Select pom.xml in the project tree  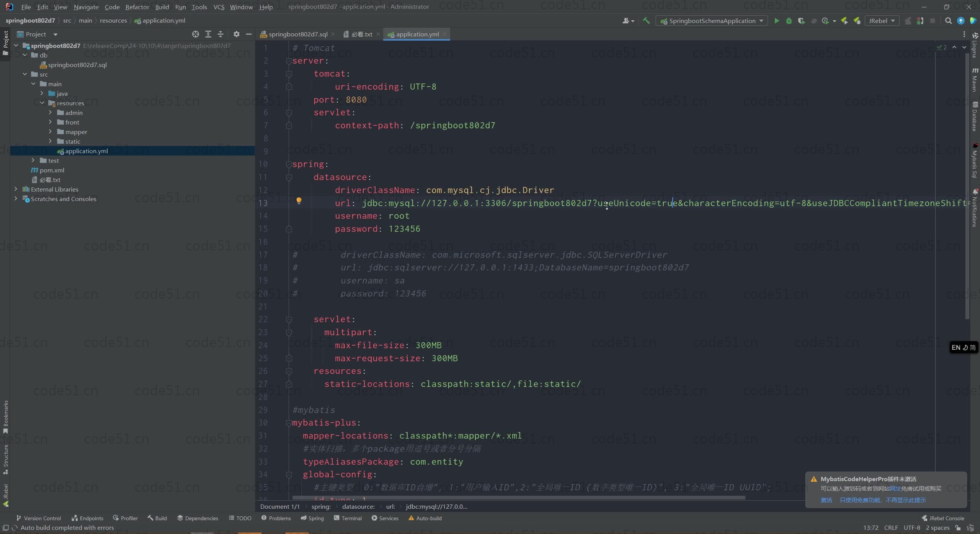[x=52, y=170]
